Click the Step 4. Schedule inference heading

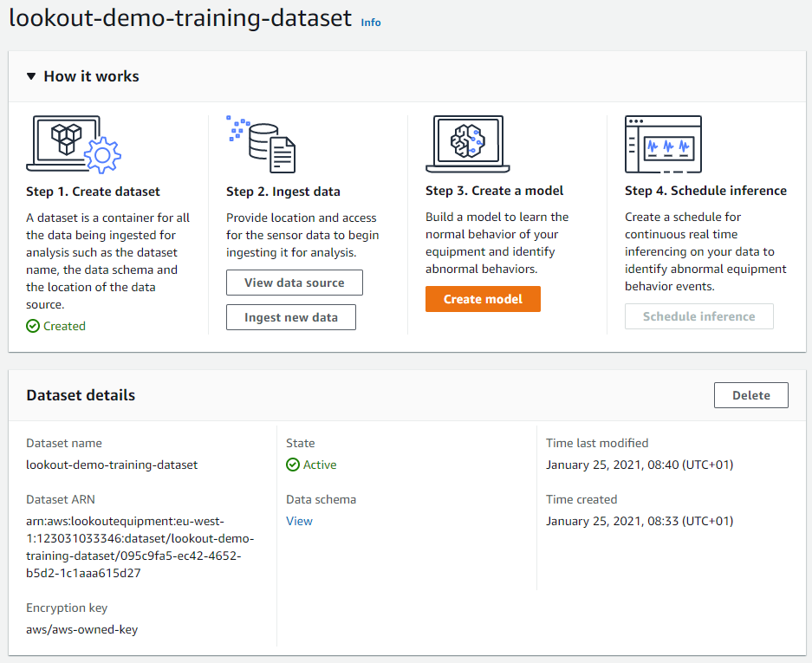[705, 191]
